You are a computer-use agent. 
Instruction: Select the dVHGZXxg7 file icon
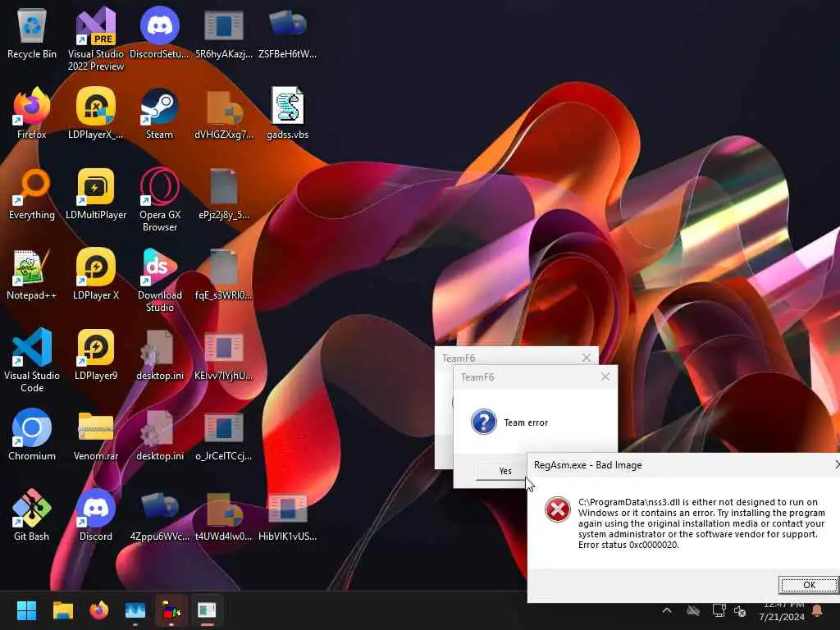pos(224,113)
